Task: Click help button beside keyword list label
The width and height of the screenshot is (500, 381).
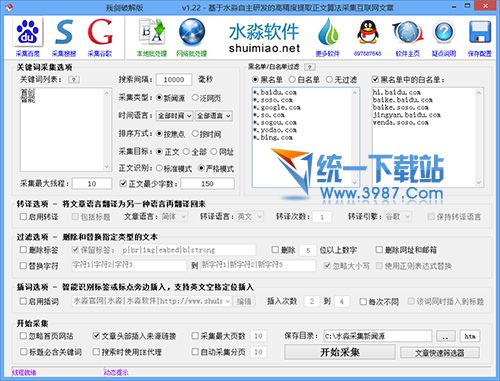Action: click(74, 80)
